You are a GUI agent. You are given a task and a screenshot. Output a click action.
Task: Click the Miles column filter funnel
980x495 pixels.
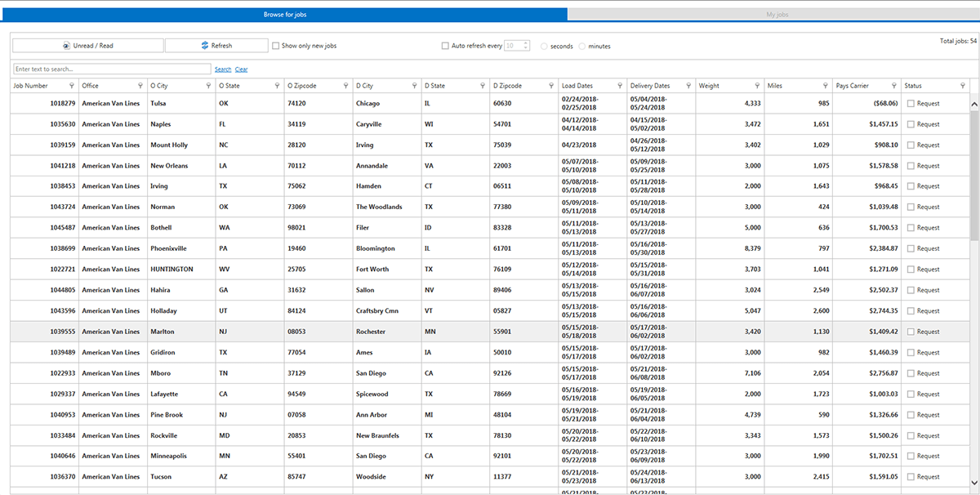click(x=826, y=86)
